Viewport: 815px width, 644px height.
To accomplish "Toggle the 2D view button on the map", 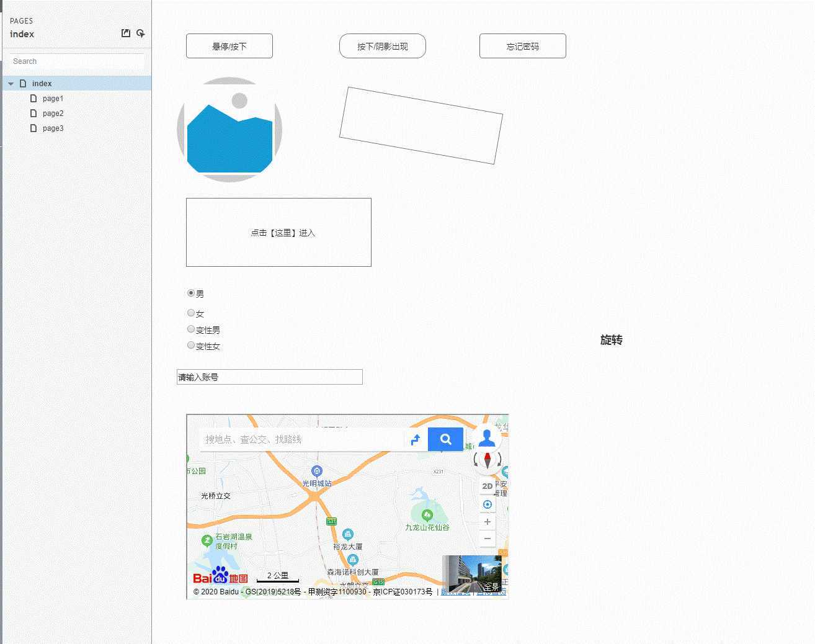I will click(488, 486).
